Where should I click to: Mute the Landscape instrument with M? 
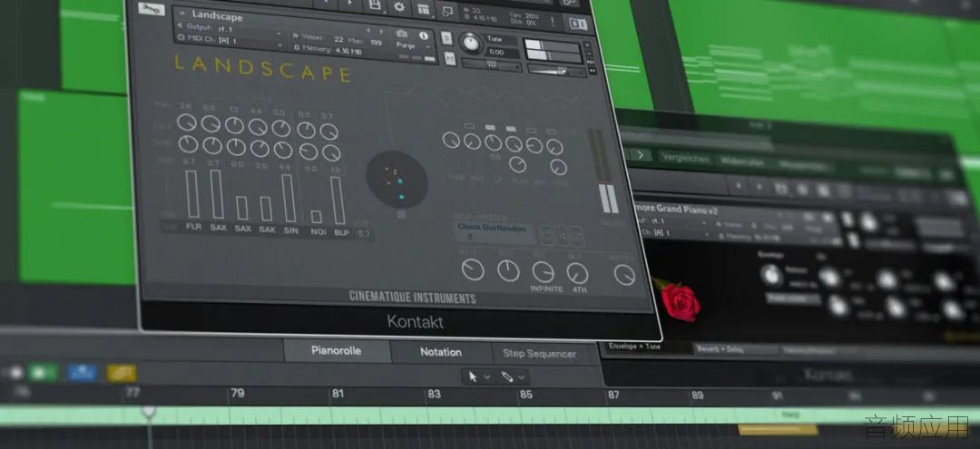449,59
